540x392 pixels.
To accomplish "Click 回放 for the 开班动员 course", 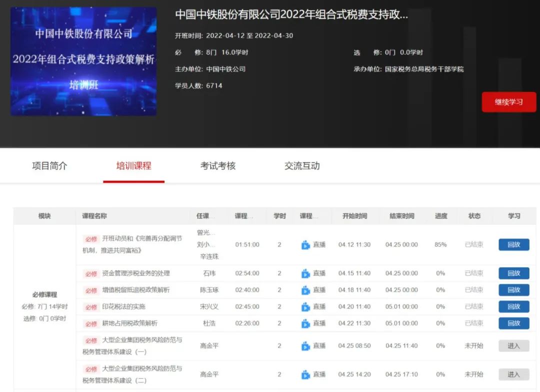I will (x=513, y=244).
